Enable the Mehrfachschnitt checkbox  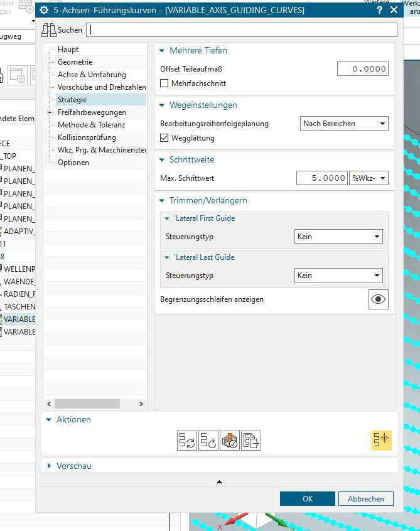(164, 83)
